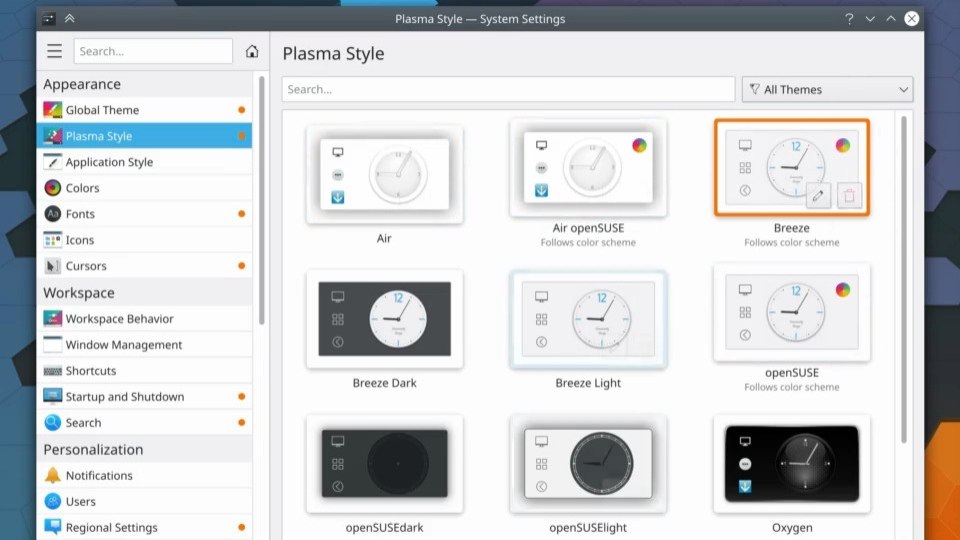The image size is (960, 540).
Task: Click the Breeze theme name label
Action: point(792,228)
